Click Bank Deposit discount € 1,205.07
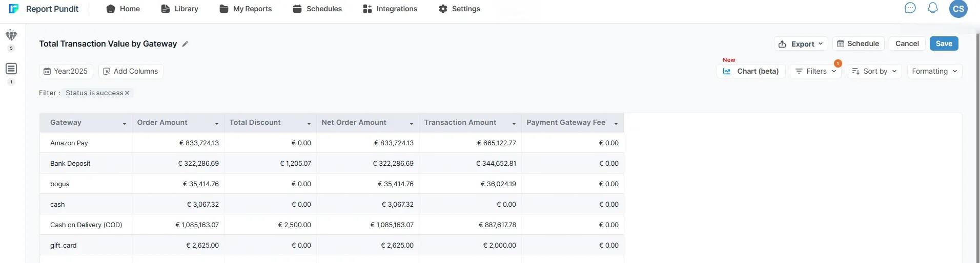This screenshot has width=980, height=263. point(295,164)
